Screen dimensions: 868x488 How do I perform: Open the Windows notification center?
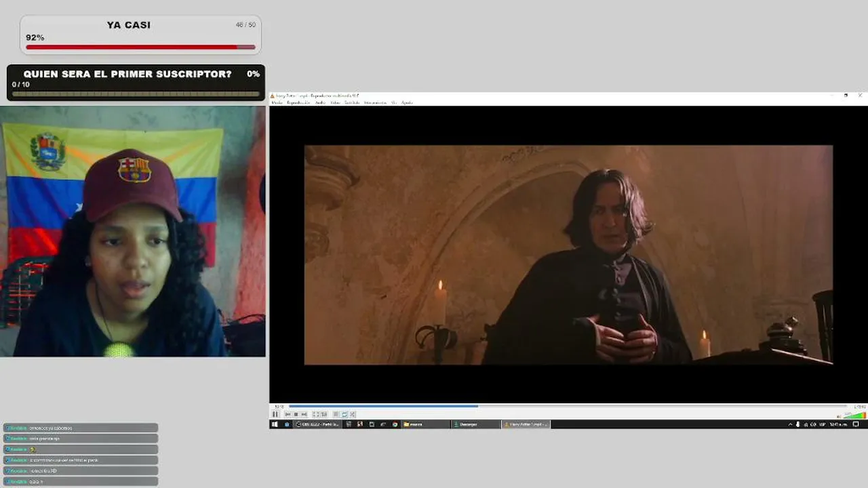[856, 424]
